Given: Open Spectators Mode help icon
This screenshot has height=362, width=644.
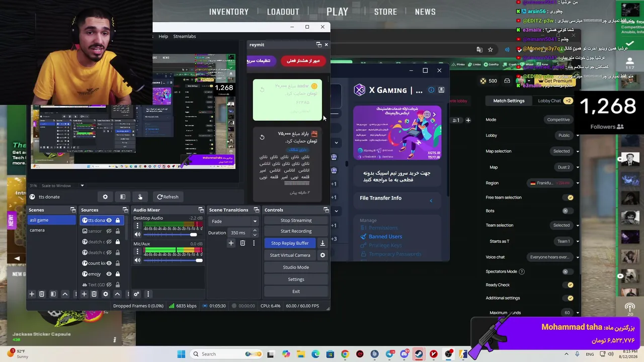Looking at the screenshot, I should tap(522, 271).
